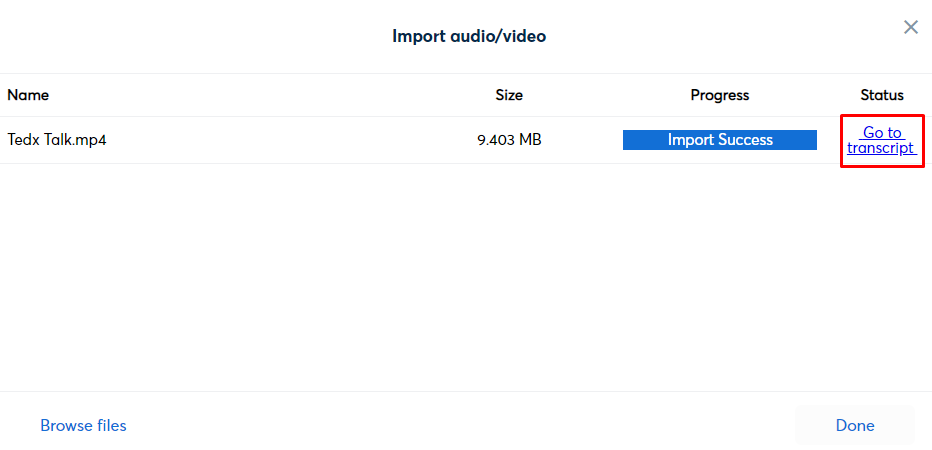932x450 pixels.
Task: Select the Name column header
Action: point(28,95)
